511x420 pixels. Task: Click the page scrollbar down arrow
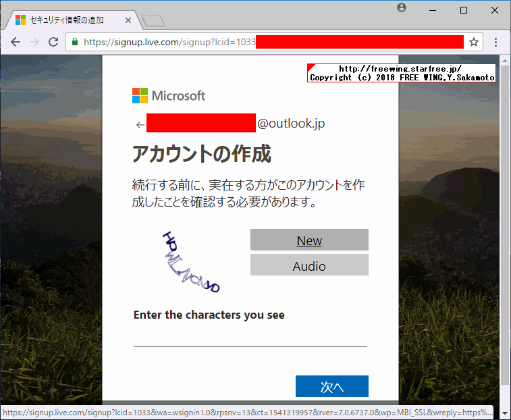(x=505, y=413)
